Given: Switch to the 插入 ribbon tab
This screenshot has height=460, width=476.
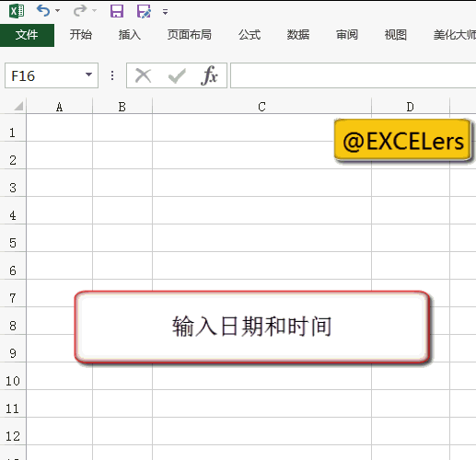Looking at the screenshot, I should click(130, 35).
